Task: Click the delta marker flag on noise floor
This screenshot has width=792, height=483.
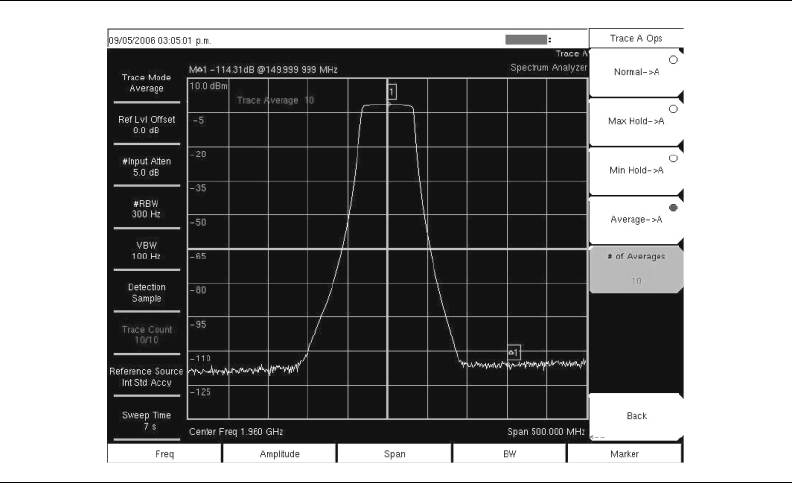Action: [x=514, y=352]
